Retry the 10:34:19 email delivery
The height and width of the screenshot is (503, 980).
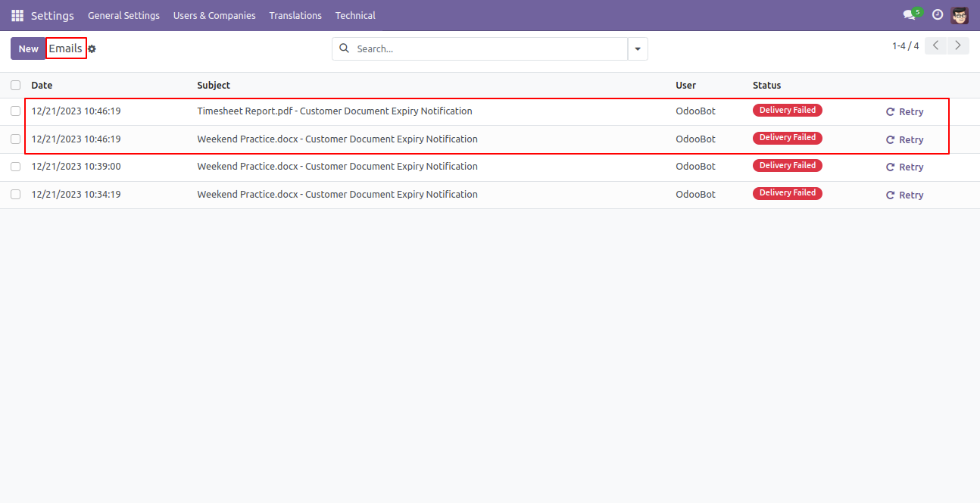pyautogui.click(x=905, y=195)
